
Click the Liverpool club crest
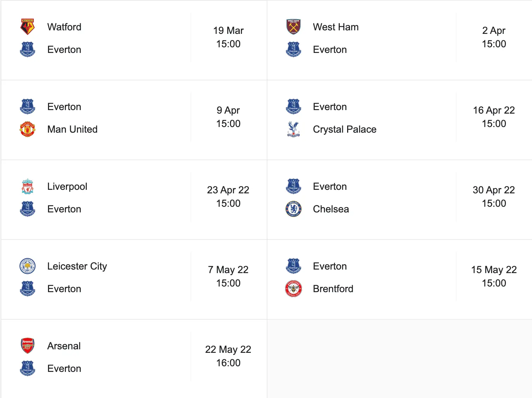[x=28, y=186]
